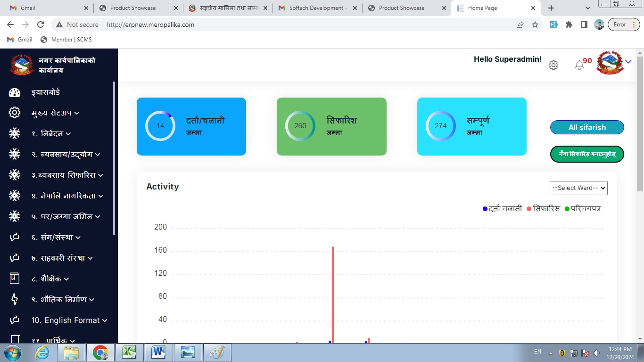Click the All sifarish button

click(x=587, y=127)
